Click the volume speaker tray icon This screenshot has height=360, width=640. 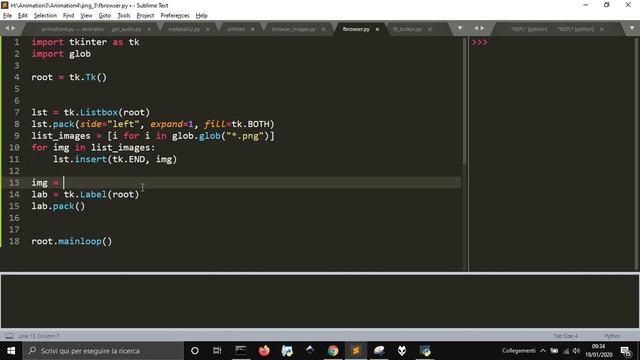(576, 351)
